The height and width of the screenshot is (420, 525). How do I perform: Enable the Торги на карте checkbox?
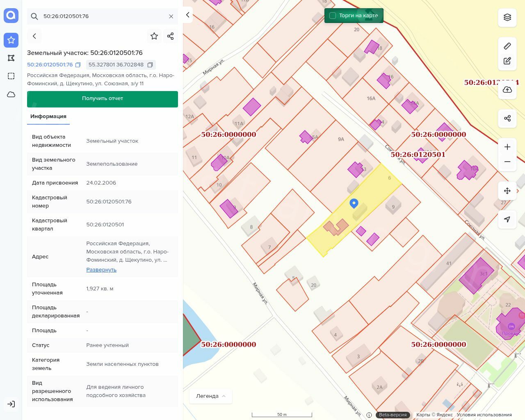tap(333, 16)
